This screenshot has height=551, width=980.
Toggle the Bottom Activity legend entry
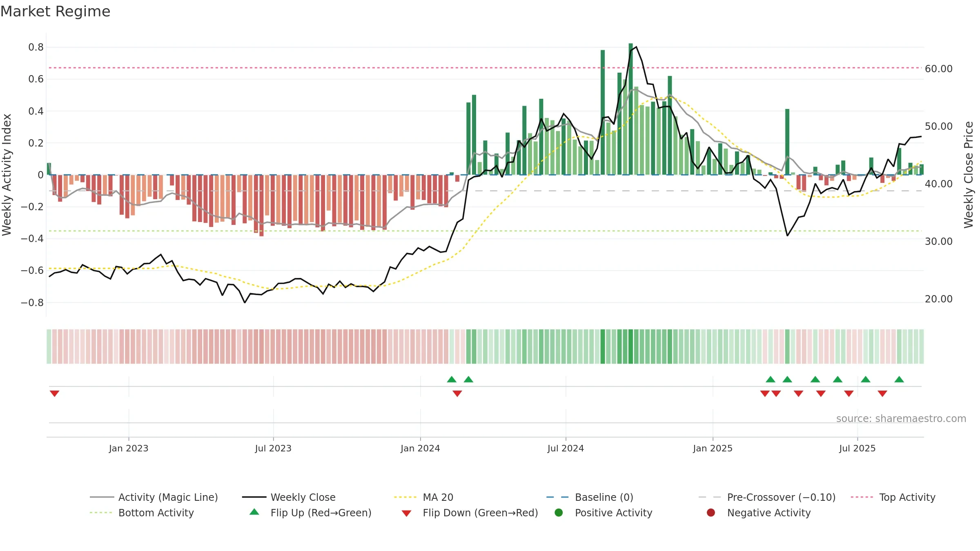coord(142,513)
